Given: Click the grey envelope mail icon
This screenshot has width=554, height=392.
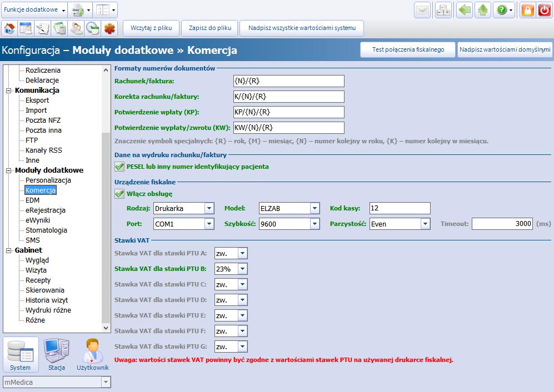Looking at the screenshot, I should coord(422,10).
